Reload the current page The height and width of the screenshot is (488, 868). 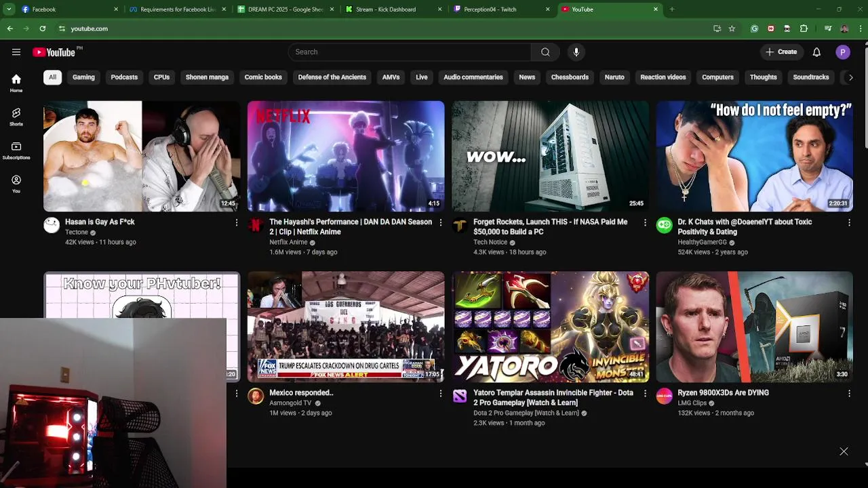(42, 28)
